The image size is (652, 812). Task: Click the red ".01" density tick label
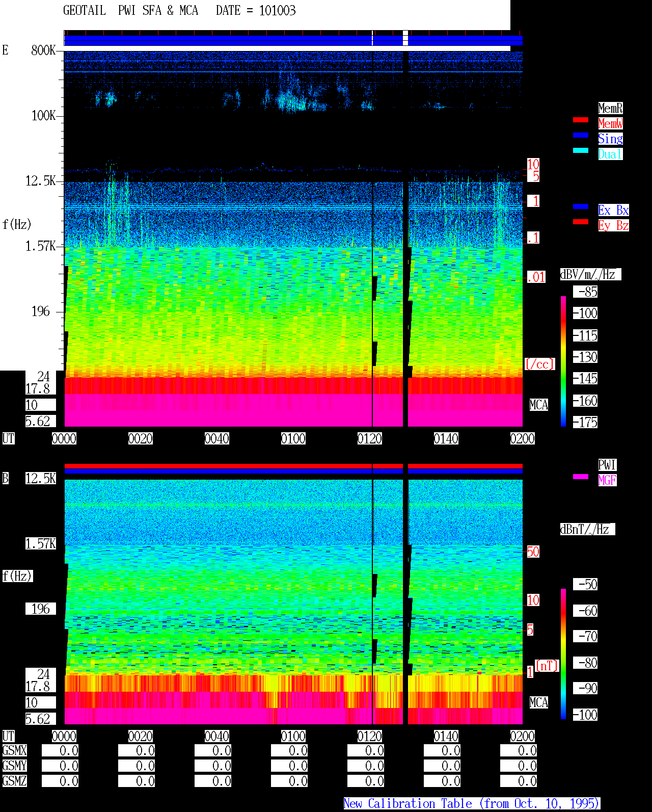[536, 277]
